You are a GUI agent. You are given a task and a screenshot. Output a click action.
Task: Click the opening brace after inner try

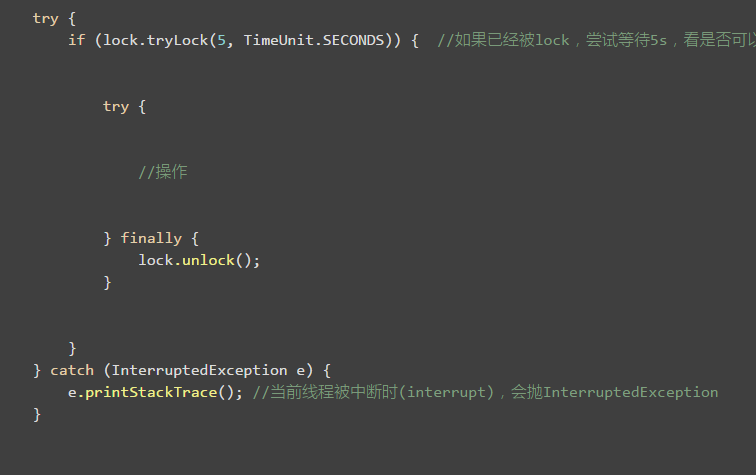pyautogui.click(x=142, y=107)
